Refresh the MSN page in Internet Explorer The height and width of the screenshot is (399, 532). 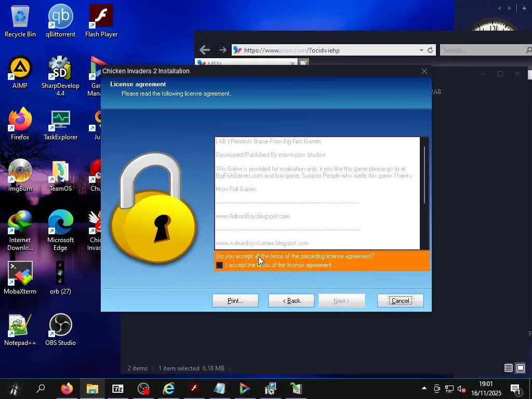430,50
